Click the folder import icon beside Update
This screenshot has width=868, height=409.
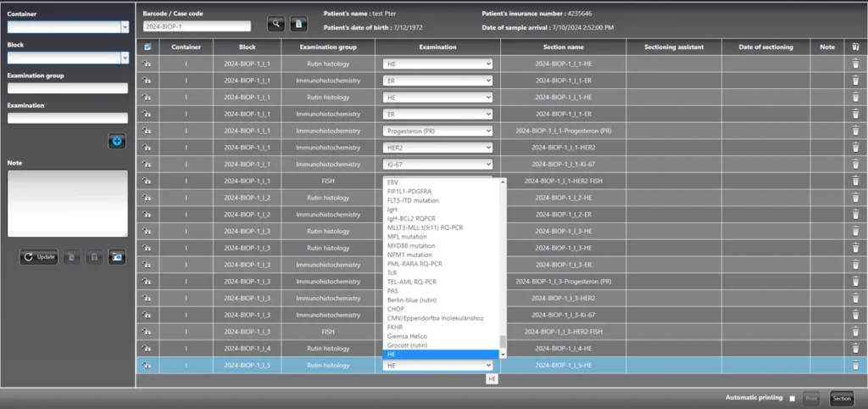pos(117,256)
